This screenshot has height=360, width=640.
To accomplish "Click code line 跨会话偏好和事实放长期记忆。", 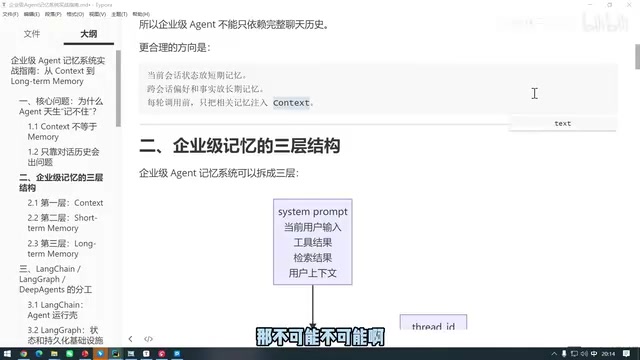I will pyautogui.click(x=206, y=89).
